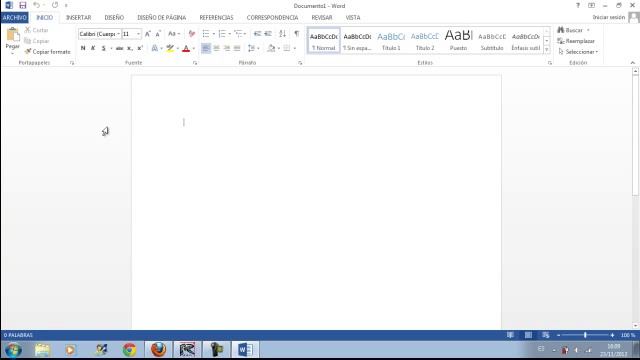Viewport: 640px width, 360px height.
Task: Align text left
Action: tap(206, 48)
